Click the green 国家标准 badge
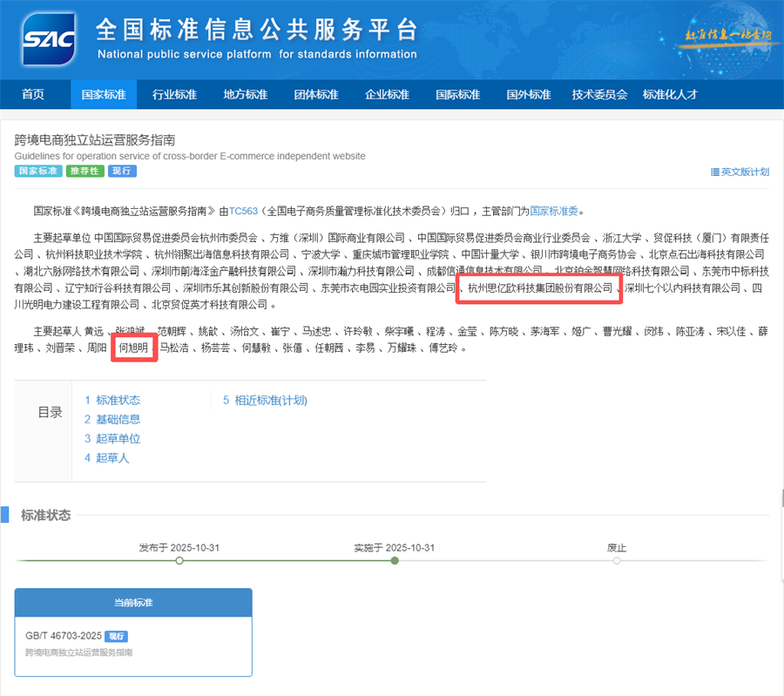The height and width of the screenshot is (696, 784). click(37, 172)
